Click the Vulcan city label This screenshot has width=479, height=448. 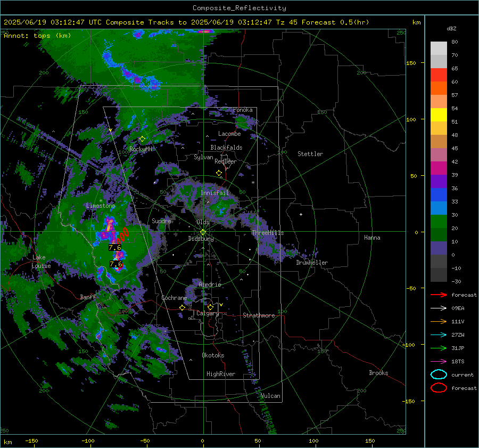tap(271, 396)
